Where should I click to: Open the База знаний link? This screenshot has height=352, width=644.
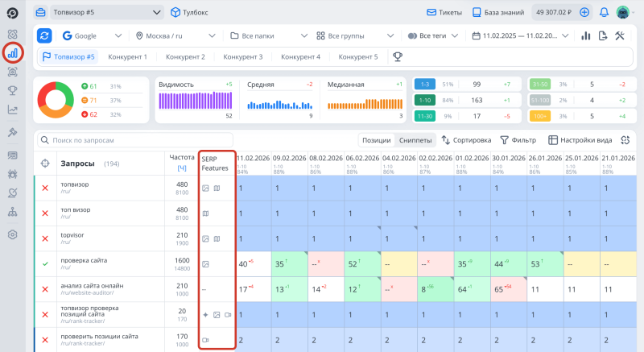pos(496,13)
